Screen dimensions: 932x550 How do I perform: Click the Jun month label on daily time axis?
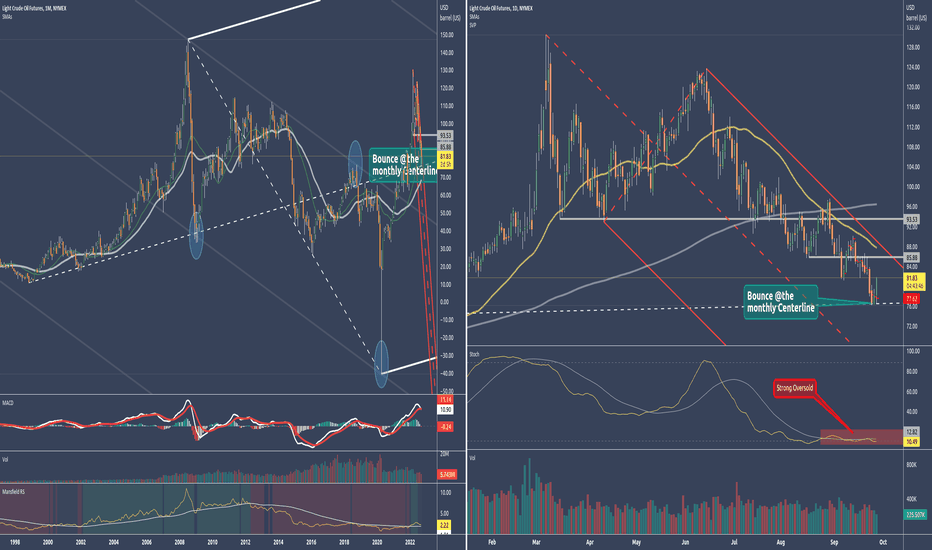point(685,542)
